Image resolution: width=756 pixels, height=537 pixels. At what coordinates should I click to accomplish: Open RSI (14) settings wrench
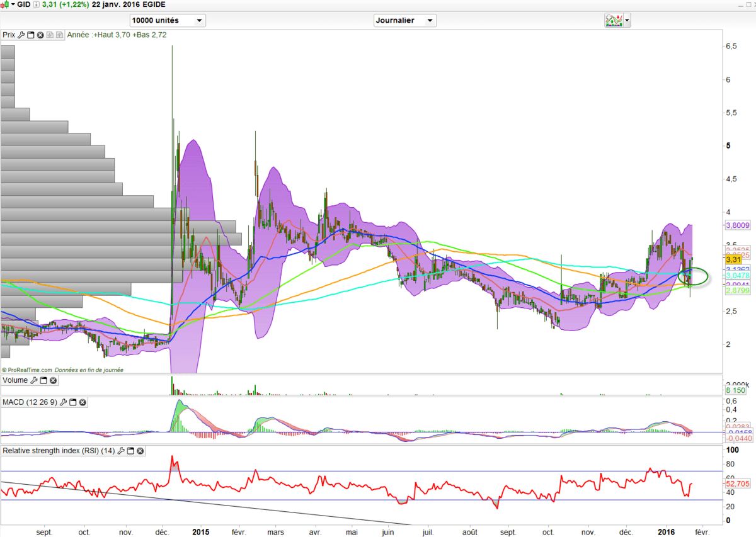[121, 451]
